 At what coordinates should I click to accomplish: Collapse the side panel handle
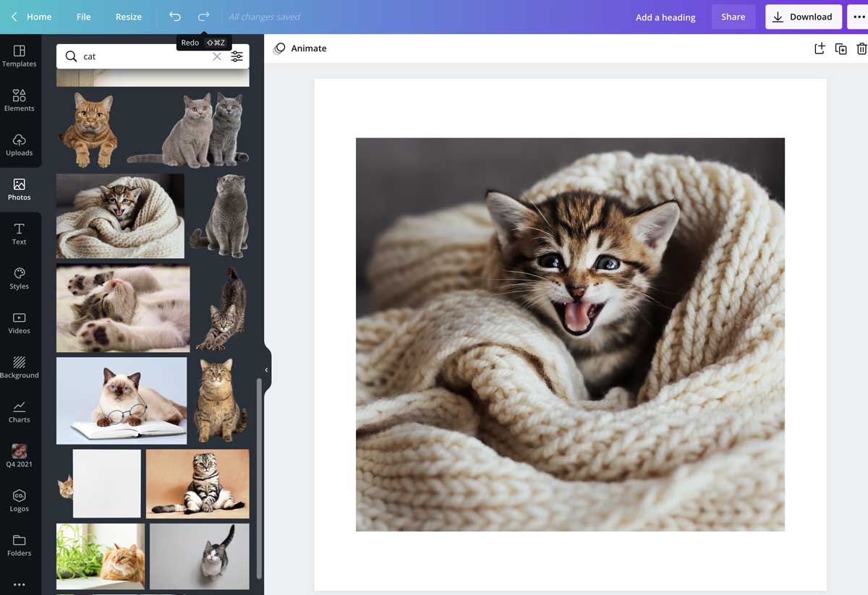(266, 369)
